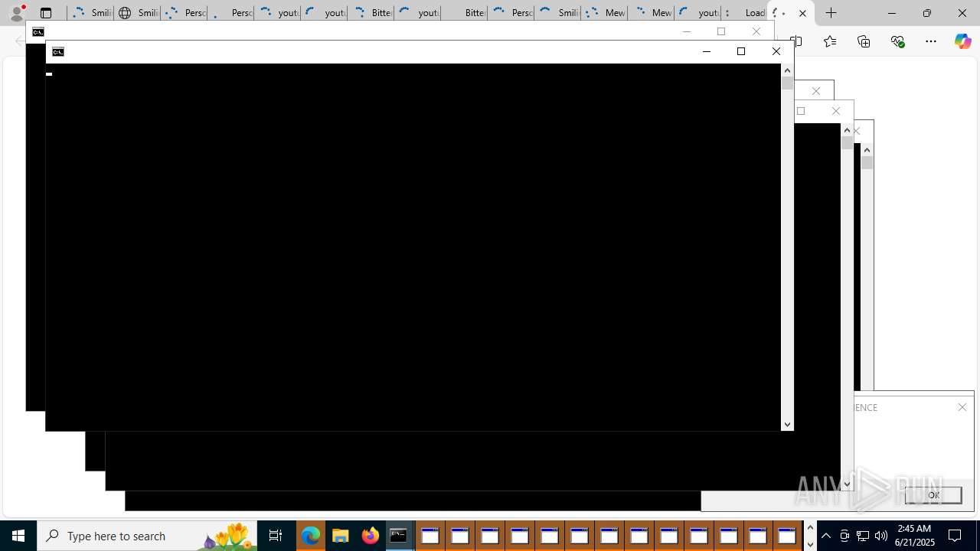The height and width of the screenshot is (551, 980).
Task: Select the Command Prompt taskbar icon
Action: (399, 536)
